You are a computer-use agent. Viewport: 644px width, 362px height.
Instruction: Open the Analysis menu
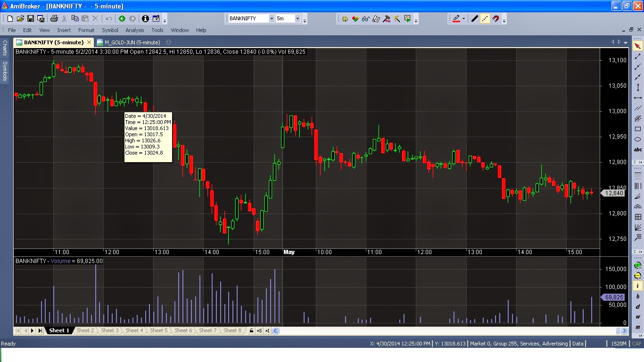[x=135, y=30]
